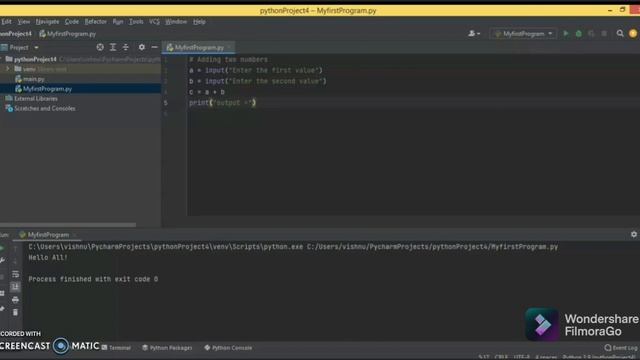This screenshot has height=360, width=640.
Task: Open the user account icon in the toolbar
Action: [474, 34]
